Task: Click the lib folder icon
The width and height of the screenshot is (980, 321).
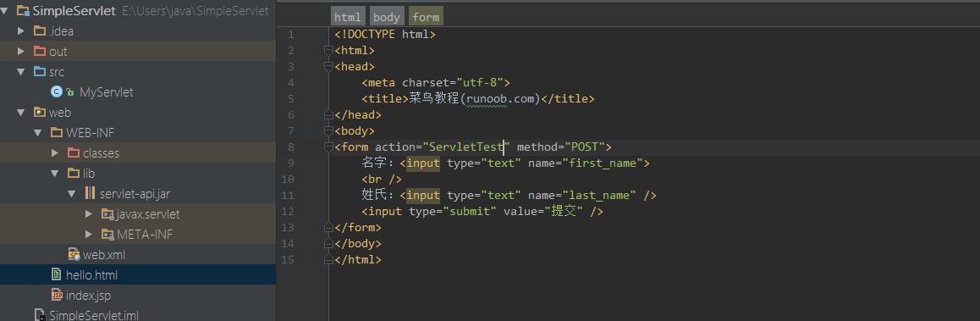Action: point(73,174)
